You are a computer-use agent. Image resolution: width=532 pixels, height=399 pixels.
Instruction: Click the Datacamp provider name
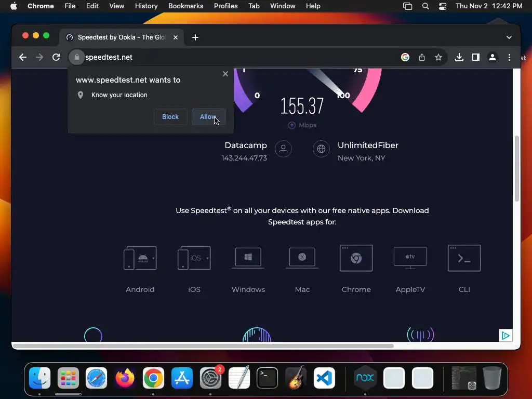pos(246,145)
